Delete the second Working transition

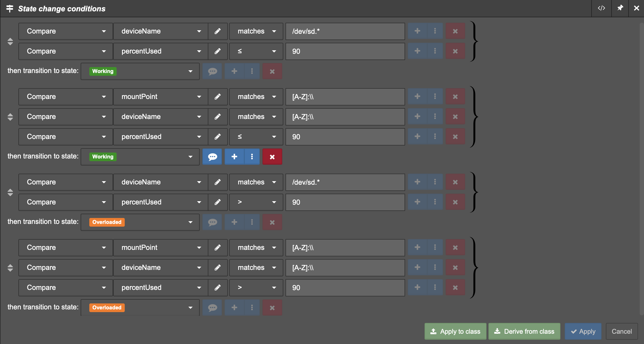pyautogui.click(x=272, y=157)
